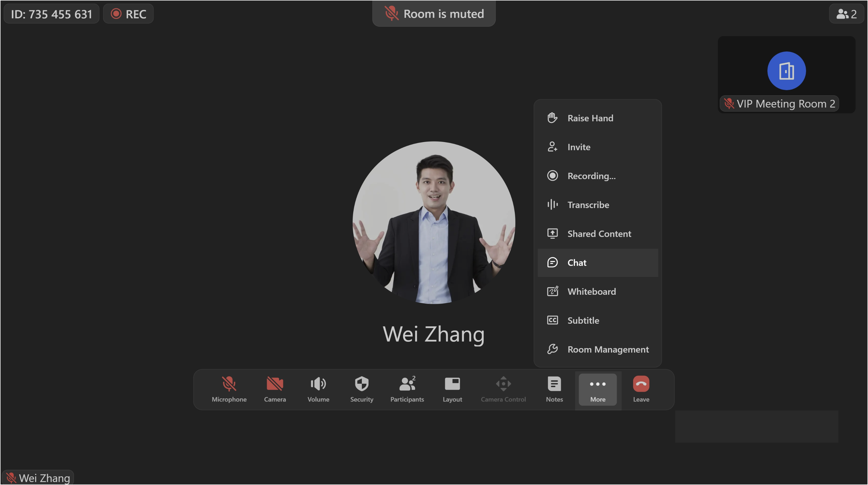This screenshot has width=868, height=485.
Task: Change the Layout view
Action: click(452, 389)
